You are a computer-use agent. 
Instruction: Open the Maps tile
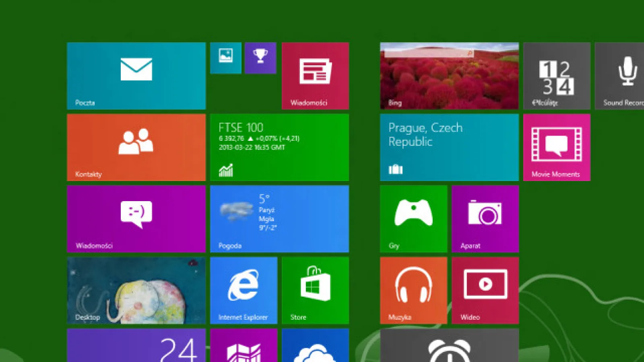244,345
